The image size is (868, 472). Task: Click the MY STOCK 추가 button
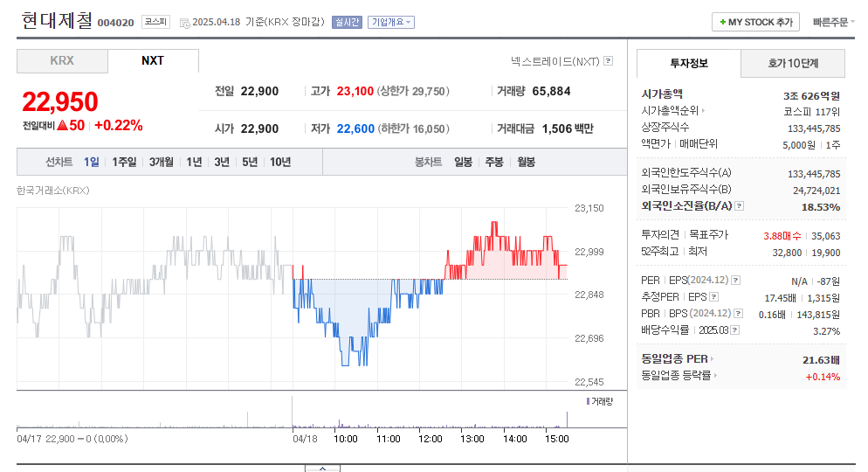click(x=755, y=22)
